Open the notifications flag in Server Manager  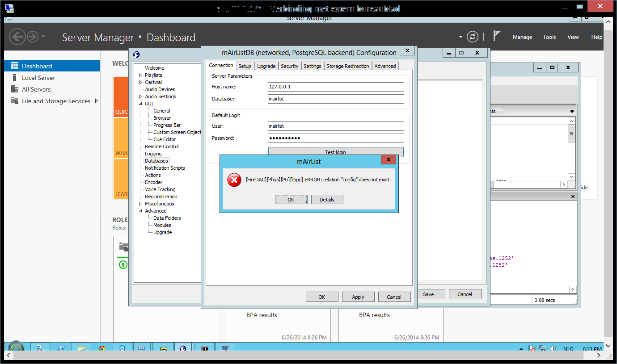(x=497, y=36)
